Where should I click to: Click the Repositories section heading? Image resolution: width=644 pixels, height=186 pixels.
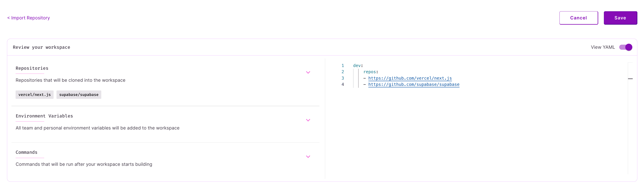click(x=32, y=68)
